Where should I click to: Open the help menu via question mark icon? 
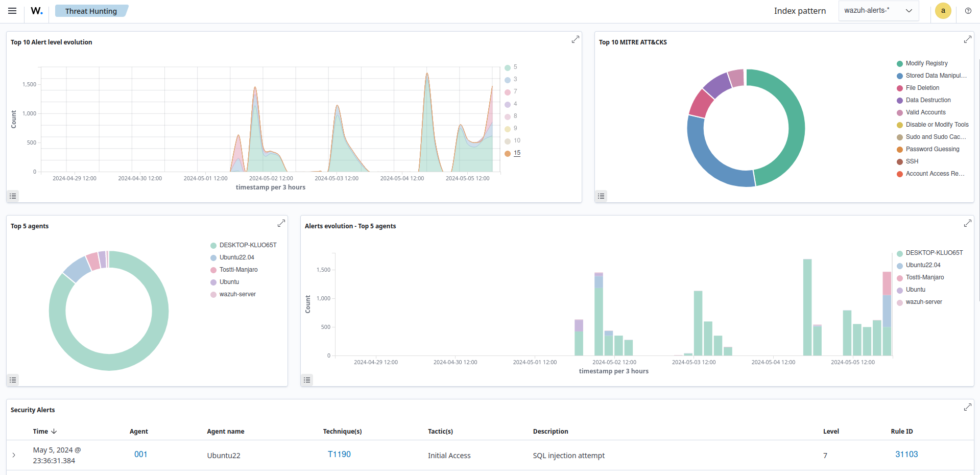[x=968, y=11]
